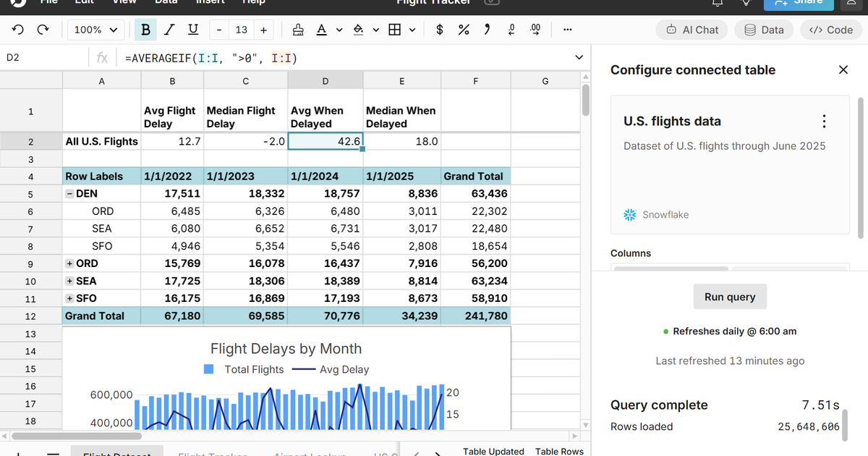Click the side panel scrollbar
Viewport: 868px width, 456px height.
[860, 166]
